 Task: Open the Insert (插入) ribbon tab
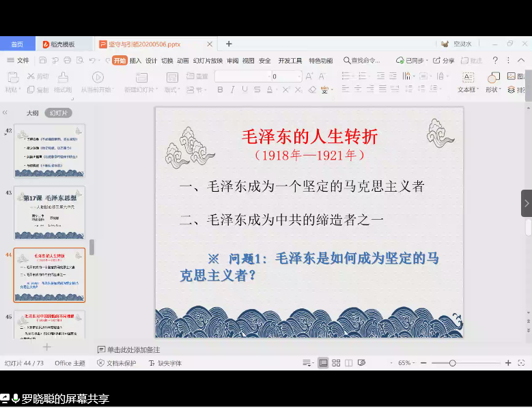pos(135,60)
